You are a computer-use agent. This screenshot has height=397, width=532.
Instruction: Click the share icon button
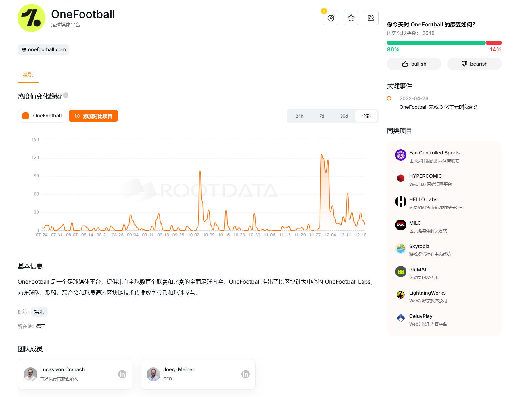(x=371, y=18)
